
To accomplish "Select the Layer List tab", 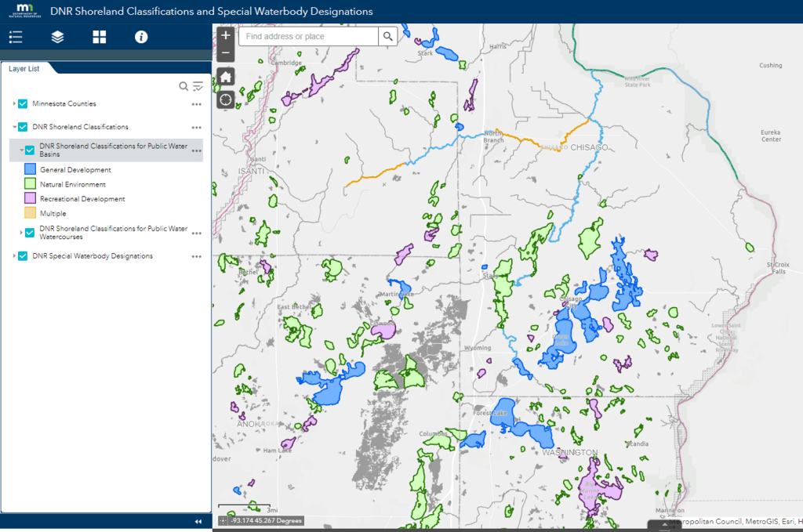I will pos(24,68).
